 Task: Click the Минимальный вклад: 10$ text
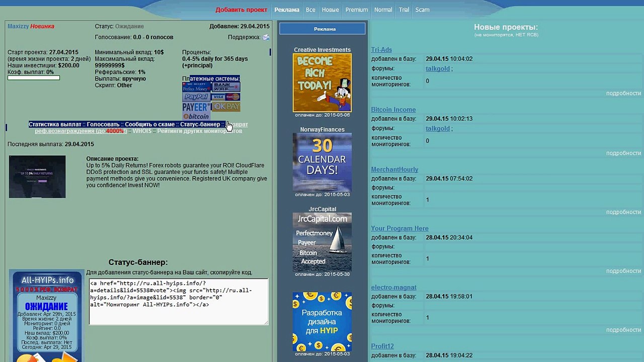(x=129, y=52)
